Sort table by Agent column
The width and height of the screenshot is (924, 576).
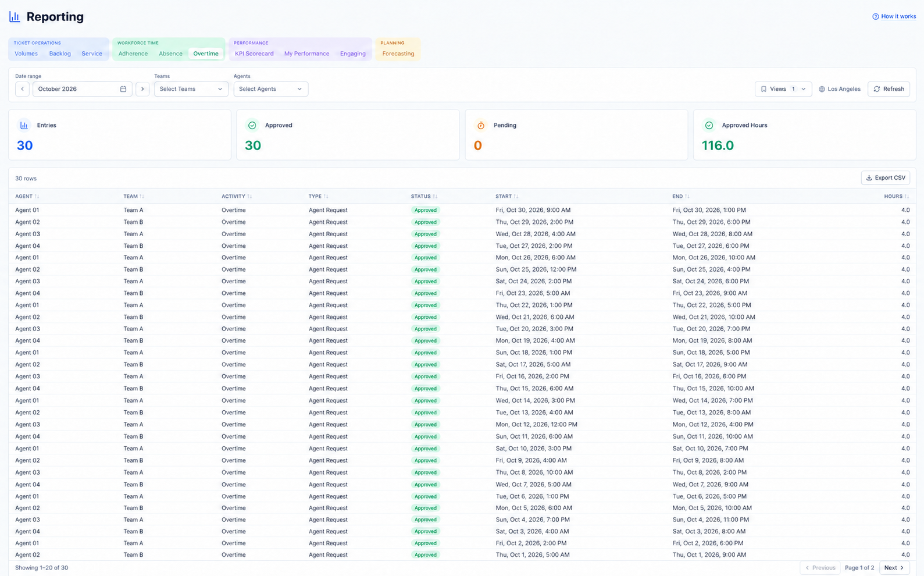click(27, 197)
